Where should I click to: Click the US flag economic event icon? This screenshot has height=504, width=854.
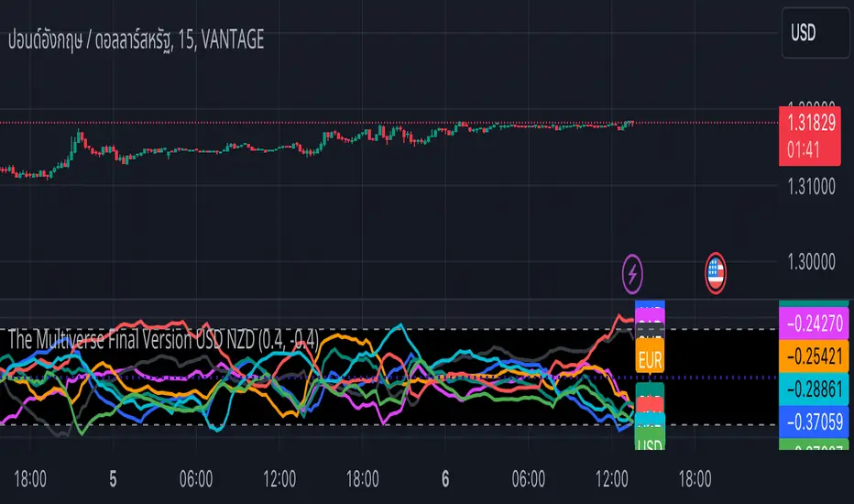[715, 273]
